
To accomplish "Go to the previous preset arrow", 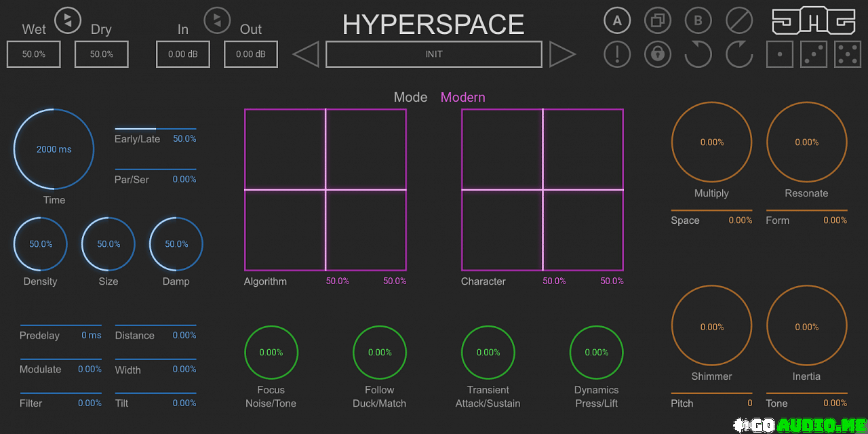I will point(305,54).
